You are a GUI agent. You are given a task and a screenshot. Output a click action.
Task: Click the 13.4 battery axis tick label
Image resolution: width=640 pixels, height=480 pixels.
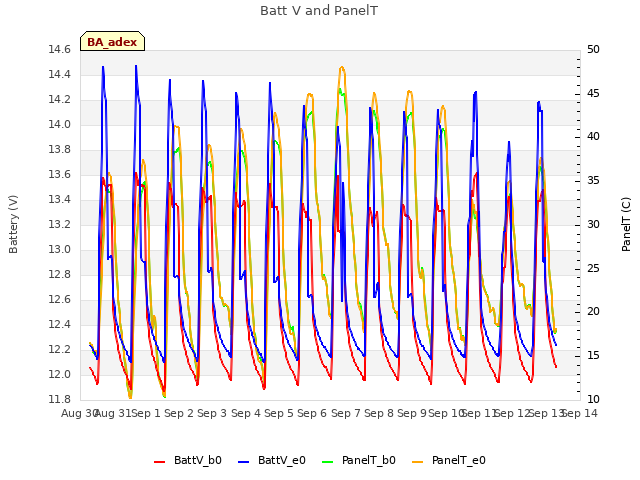coord(59,200)
